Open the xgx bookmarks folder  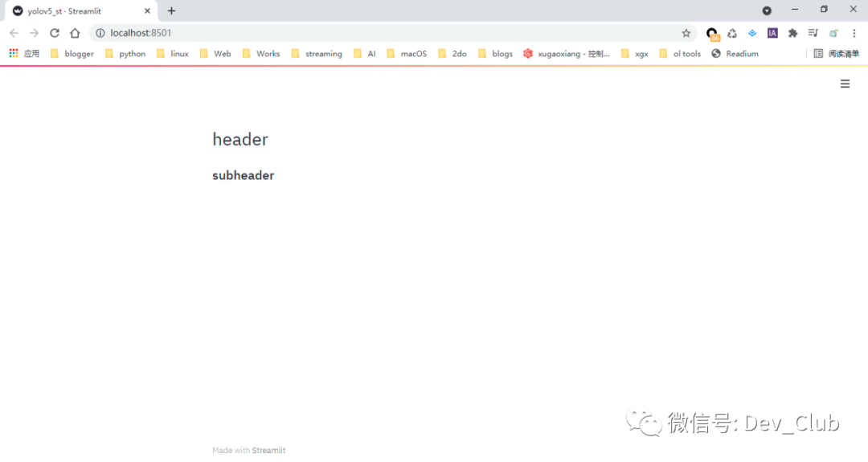(x=634, y=54)
